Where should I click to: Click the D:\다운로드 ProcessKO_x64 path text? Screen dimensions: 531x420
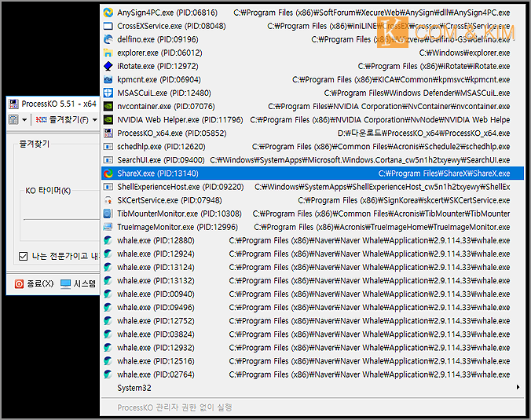pyautogui.click(x=424, y=133)
